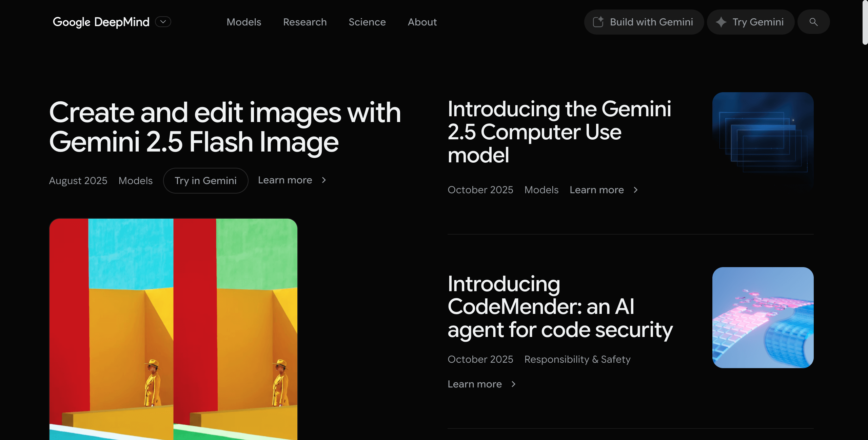Image resolution: width=868 pixels, height=440 pixels.
Task: Click arrow beside CodeMender Learn more
Action: coord(513,384)
